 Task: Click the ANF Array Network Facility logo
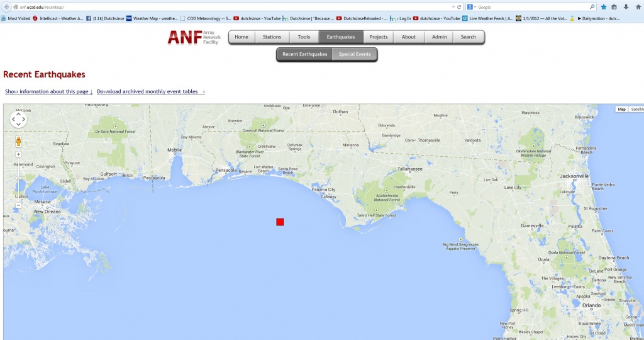(194, 38)
